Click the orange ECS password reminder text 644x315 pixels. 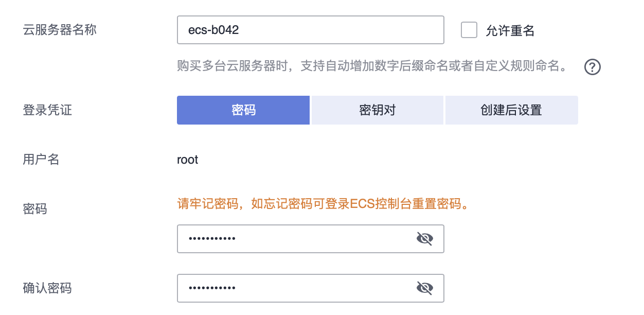(324, 204)
